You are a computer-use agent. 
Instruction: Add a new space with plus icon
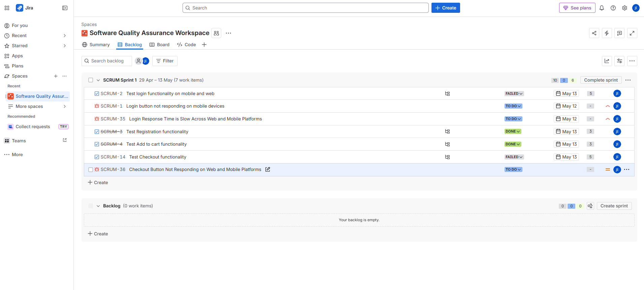[56, 76]
